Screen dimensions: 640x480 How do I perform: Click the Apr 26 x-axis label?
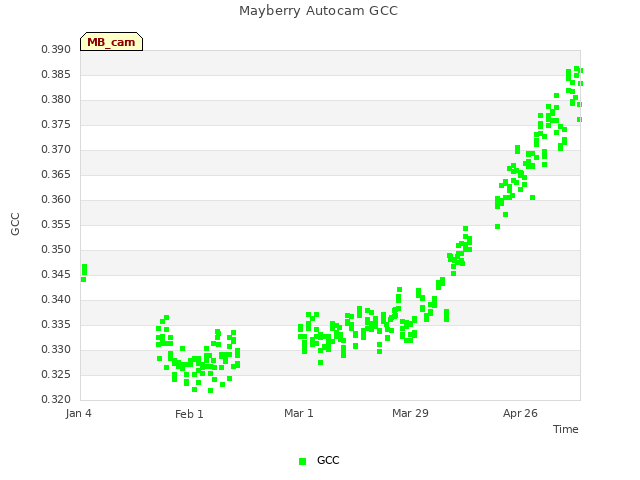(520, 413)
